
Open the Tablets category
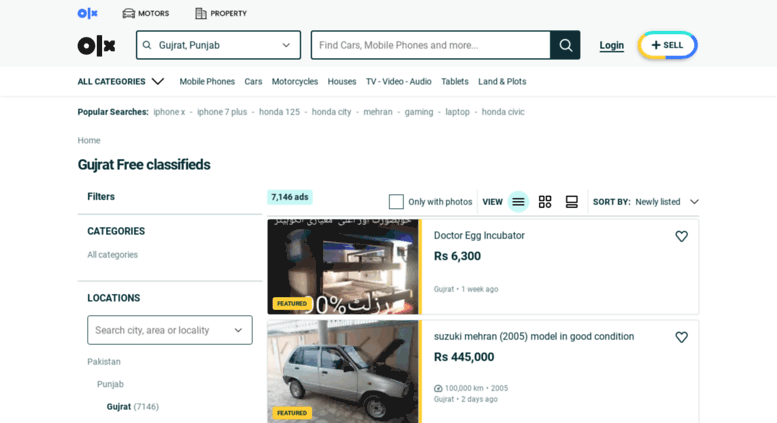tap(455, 81)
